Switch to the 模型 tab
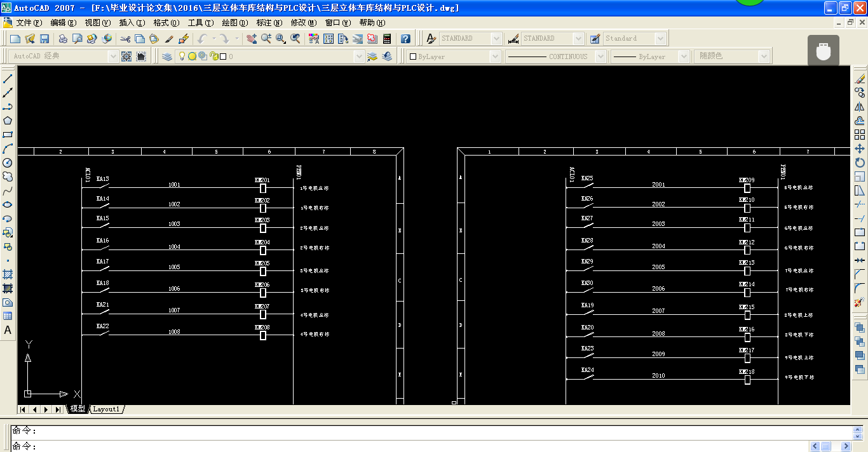This screenshot has width=868, height=452. pos(78,409)
